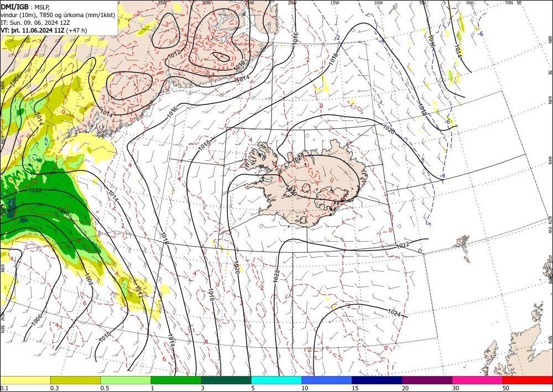Click the "35W" longitude label
Screen dimensions: 553x392
(162, 2)
